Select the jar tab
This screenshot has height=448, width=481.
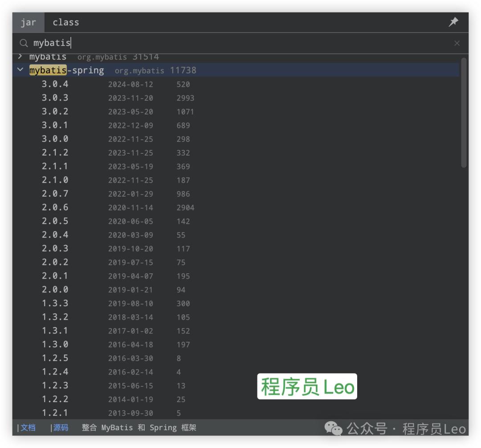(x=28, y=22)
